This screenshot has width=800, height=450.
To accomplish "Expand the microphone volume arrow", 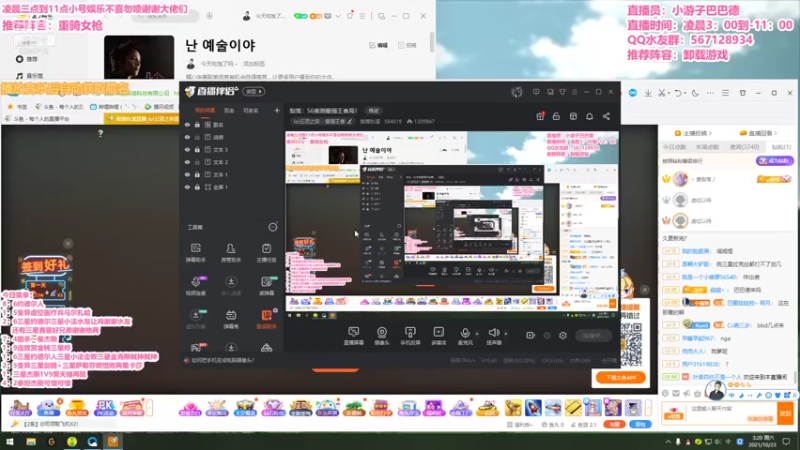I will coord(477,334).
